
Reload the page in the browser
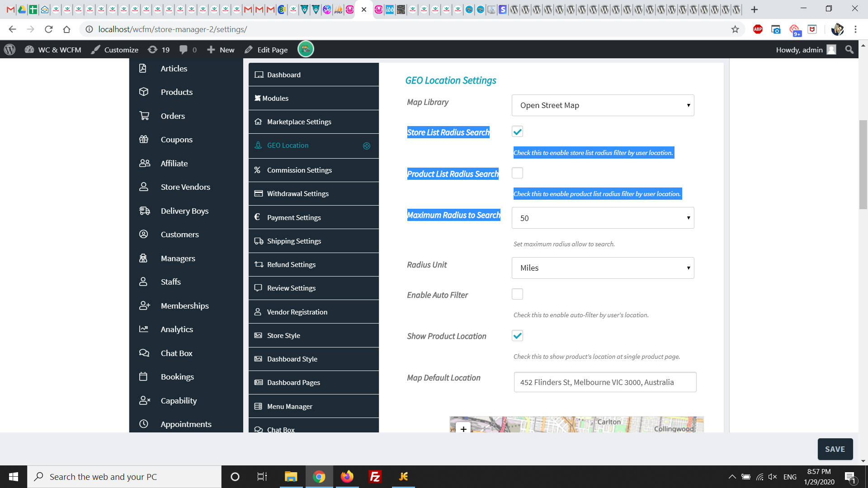click(x=49, y=29)
